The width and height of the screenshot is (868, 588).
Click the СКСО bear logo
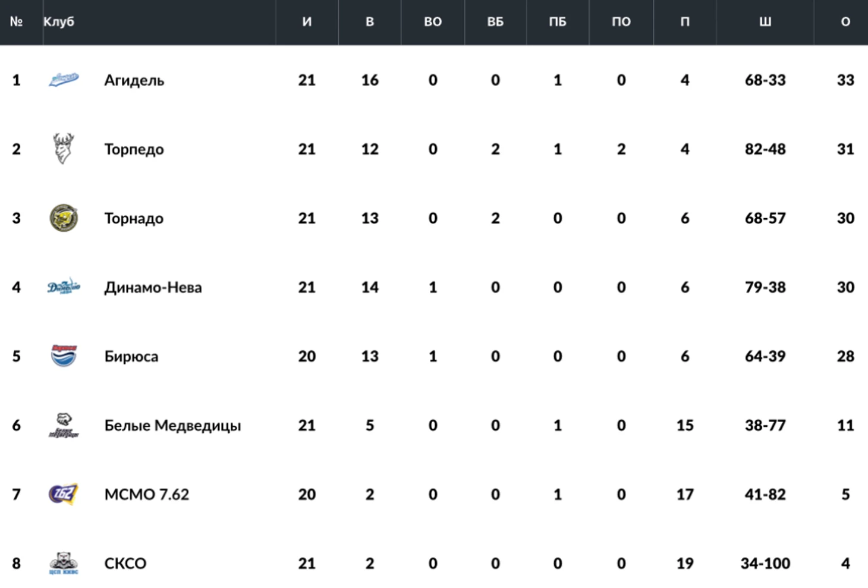pos(64,563)
